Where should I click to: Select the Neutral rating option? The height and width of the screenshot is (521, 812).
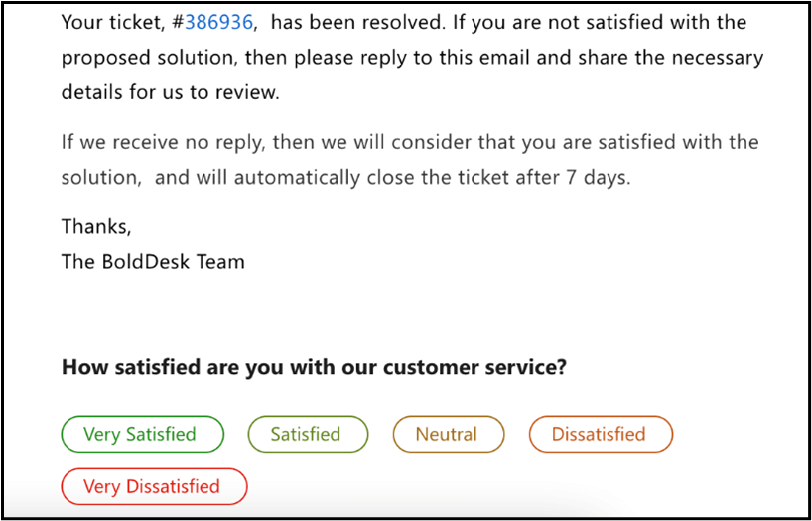click(x=447, y=434)
